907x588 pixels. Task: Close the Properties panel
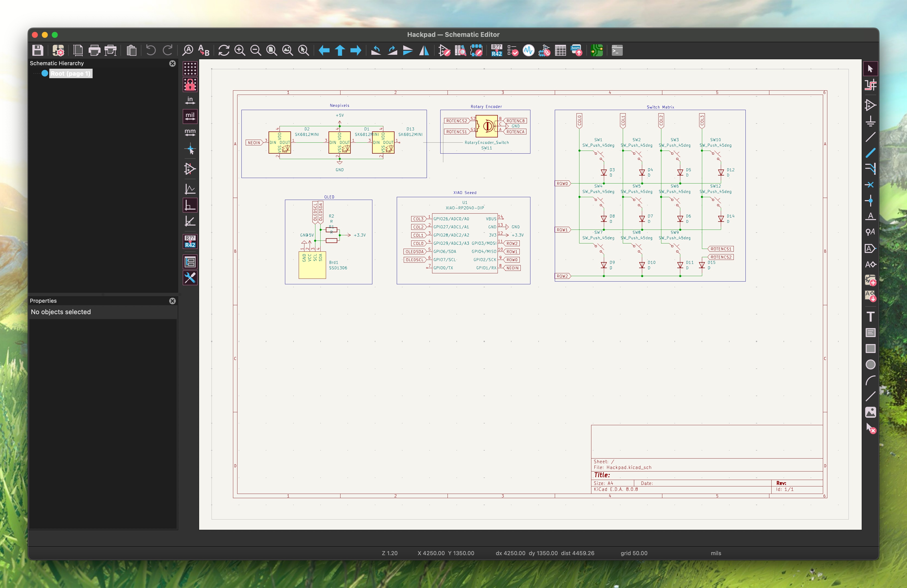click(172, 301)
